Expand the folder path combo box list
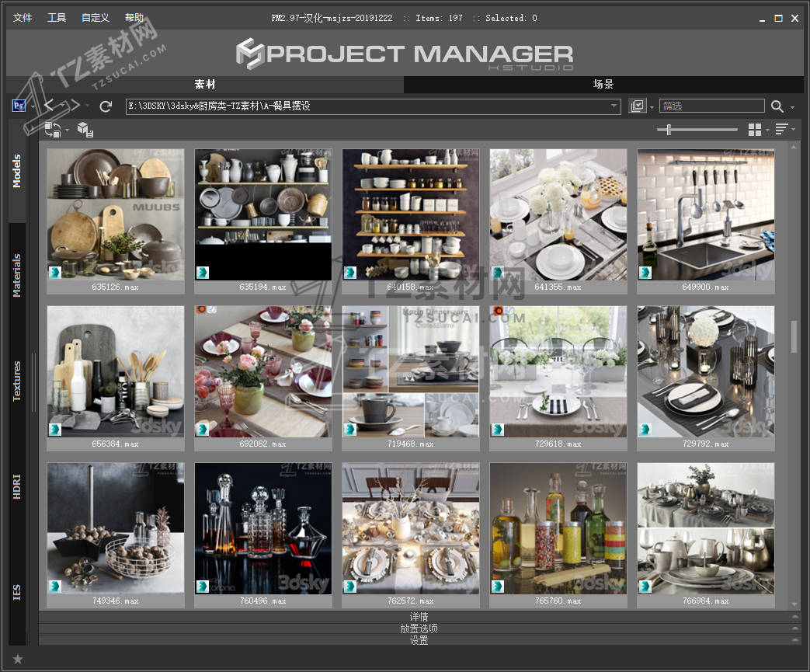Screen dimensions: 810x672 click(614, 106)
